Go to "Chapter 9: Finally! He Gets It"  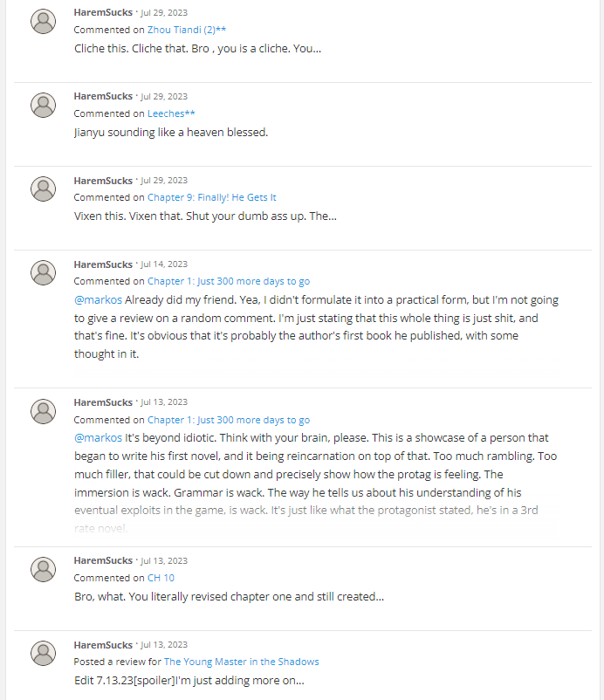coord(211,197)
